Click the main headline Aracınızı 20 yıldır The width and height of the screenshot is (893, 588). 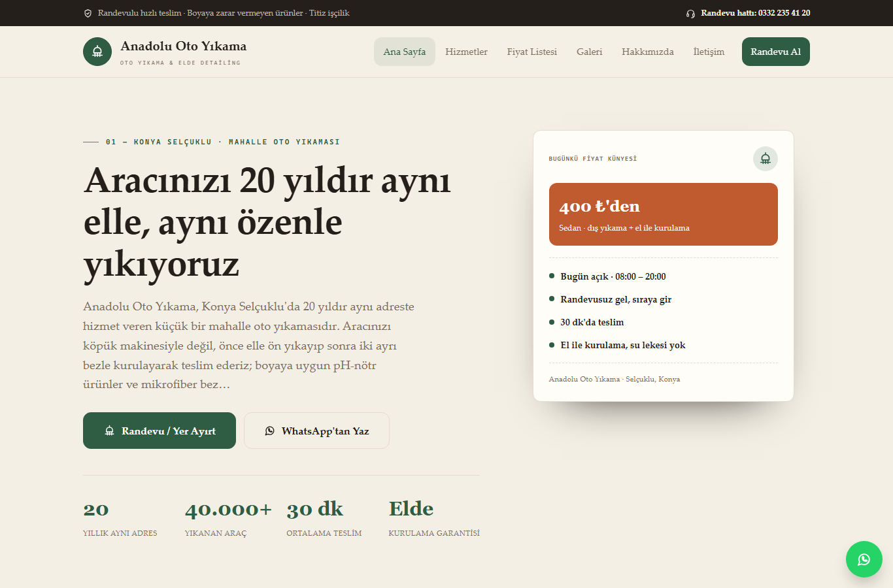point(267,222)
